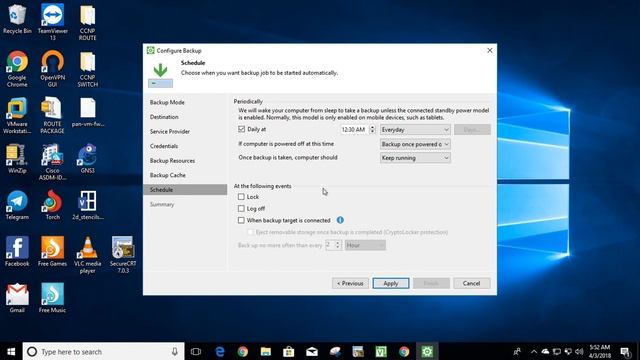Open the Mail app in the taskbar
The height and width of the screenshot is (360, 640).
coord(312,351)
